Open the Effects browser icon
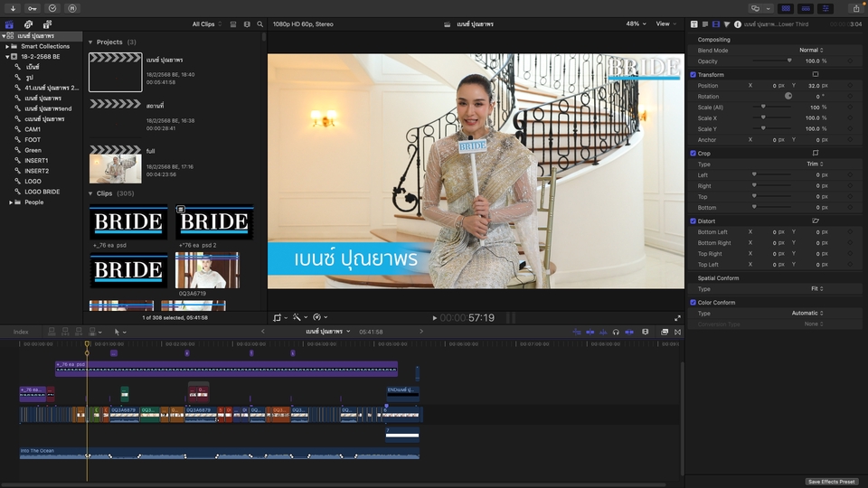This screenshot has width=868, height=488. (665, 332)
